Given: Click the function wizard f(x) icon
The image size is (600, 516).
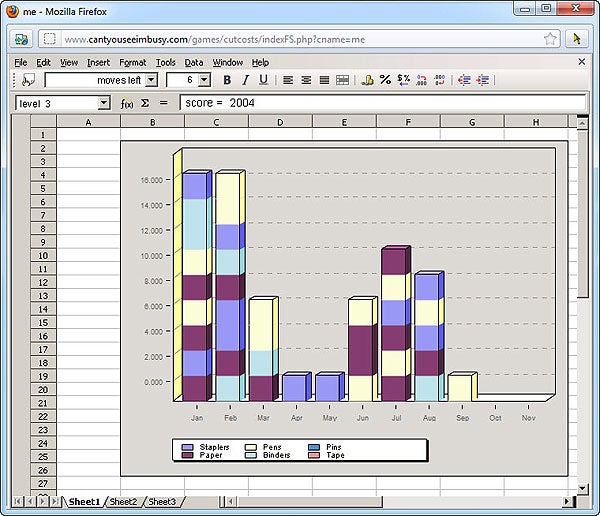Looking at the screenshot, I should [x=127, y=103].
